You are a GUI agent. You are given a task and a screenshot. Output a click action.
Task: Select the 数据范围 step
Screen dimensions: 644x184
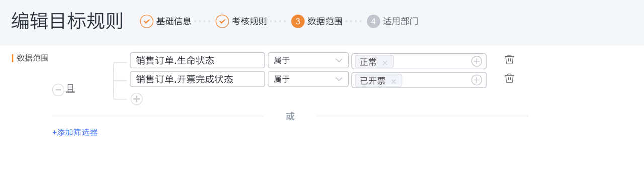pos(317,21)
